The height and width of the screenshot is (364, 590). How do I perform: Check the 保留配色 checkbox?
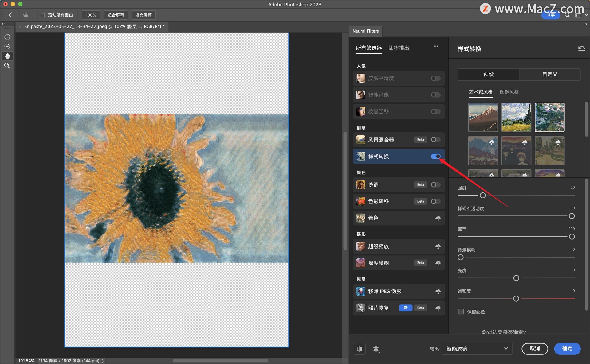(461, 312)
